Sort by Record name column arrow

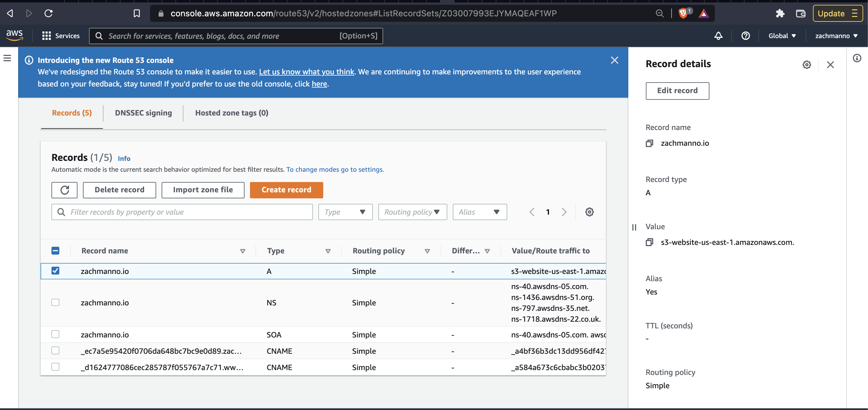pyautogui.click(x=242, y=251)
